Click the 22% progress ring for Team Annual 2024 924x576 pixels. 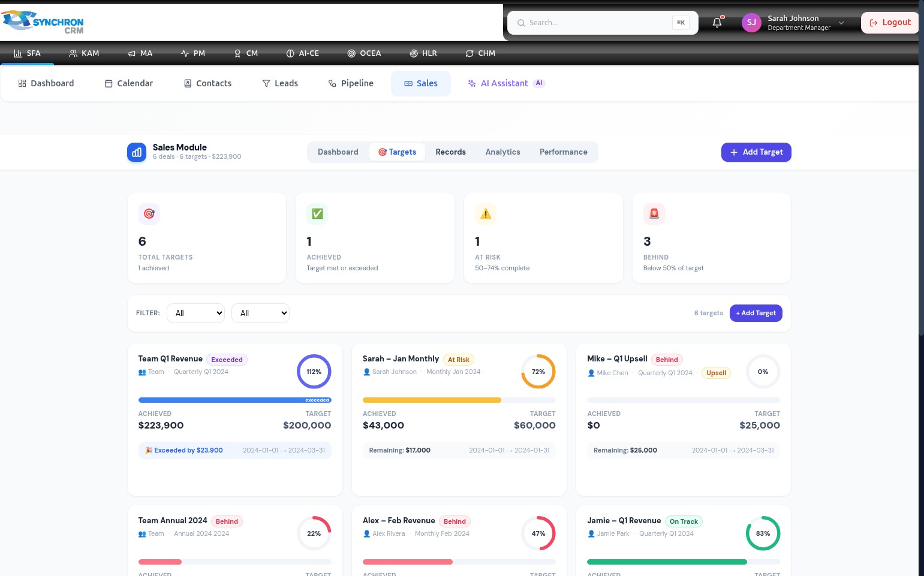click(x=314, y=533)
